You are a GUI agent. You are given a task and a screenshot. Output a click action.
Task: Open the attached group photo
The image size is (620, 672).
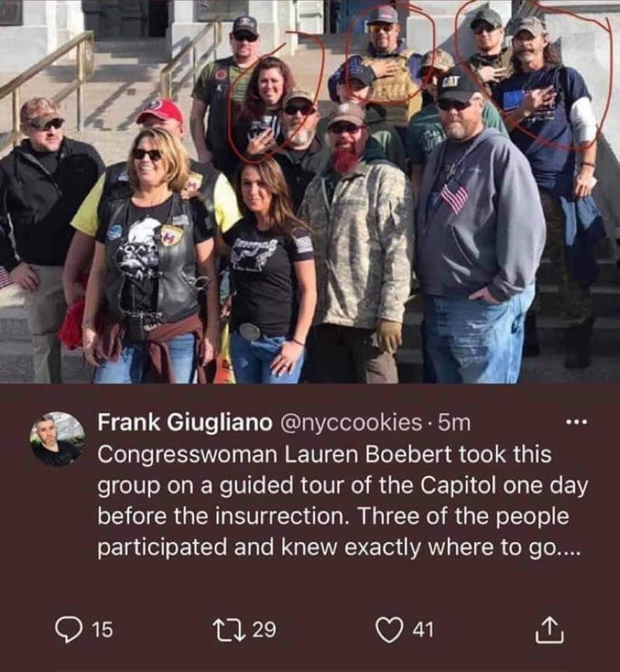(x=310, y=192)
